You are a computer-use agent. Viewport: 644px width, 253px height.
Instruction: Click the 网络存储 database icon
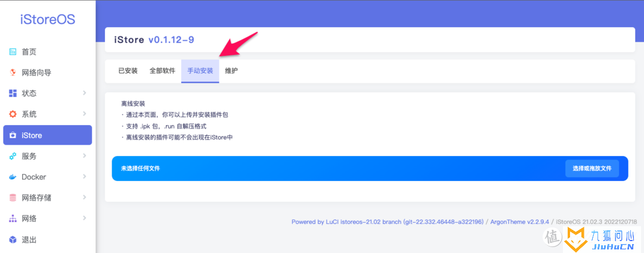pyautogui.click(x=13, y=198)
